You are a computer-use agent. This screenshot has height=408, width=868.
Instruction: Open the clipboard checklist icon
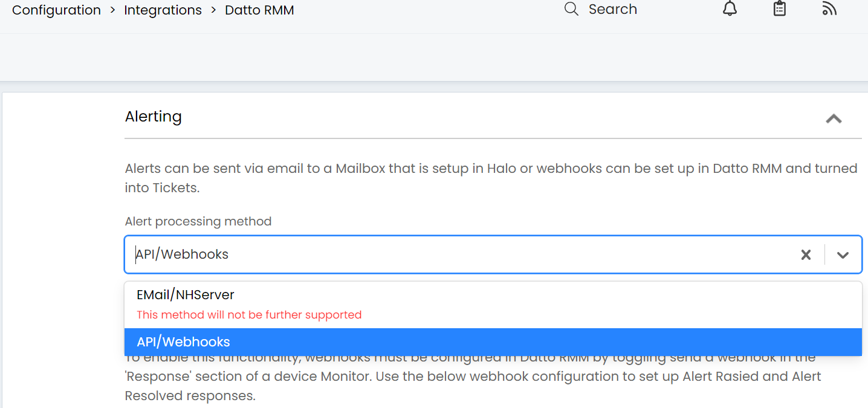(780, 9)
